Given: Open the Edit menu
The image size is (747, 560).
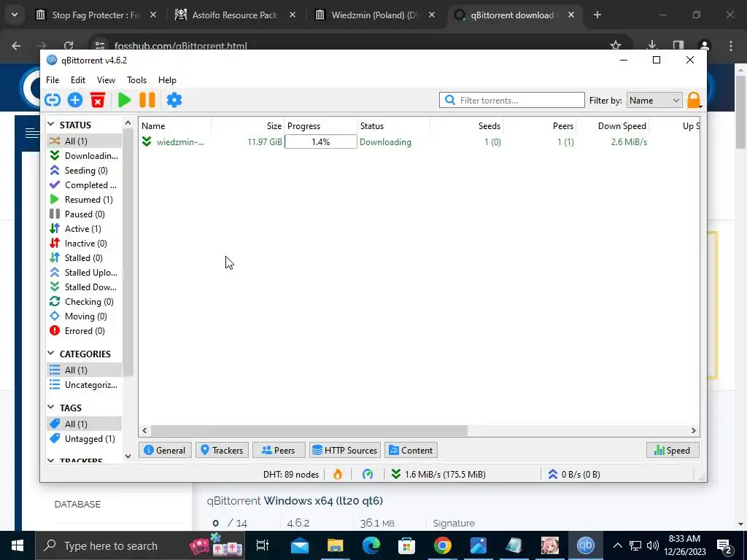Looking at the screenshot, I should click(77, 80).
